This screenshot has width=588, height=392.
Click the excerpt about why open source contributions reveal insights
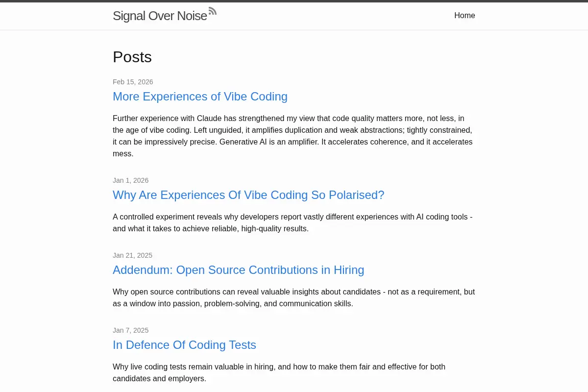click(x=294, y=298)
